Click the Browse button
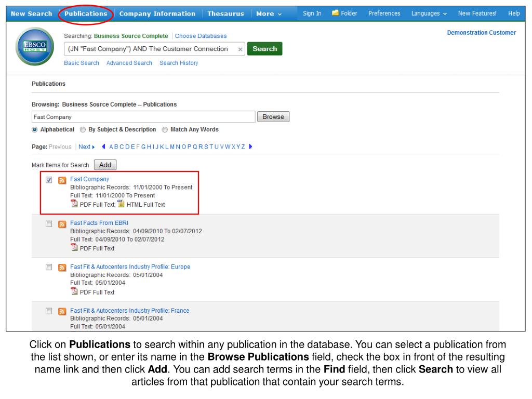The height and width of the screenshot is (399, 532). (x=273, y=117)
